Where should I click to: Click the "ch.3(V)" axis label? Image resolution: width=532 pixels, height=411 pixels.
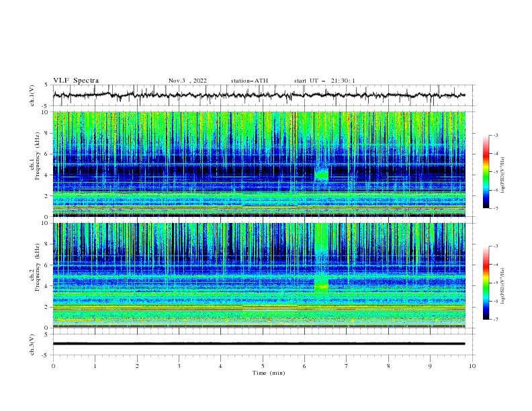[x=32, y=345]
